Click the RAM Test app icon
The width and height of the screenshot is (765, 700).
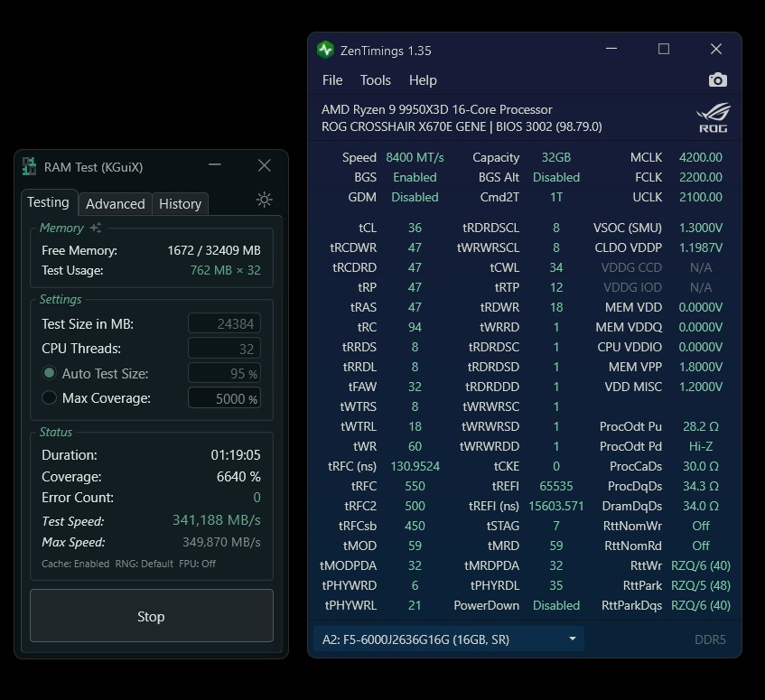29,166
